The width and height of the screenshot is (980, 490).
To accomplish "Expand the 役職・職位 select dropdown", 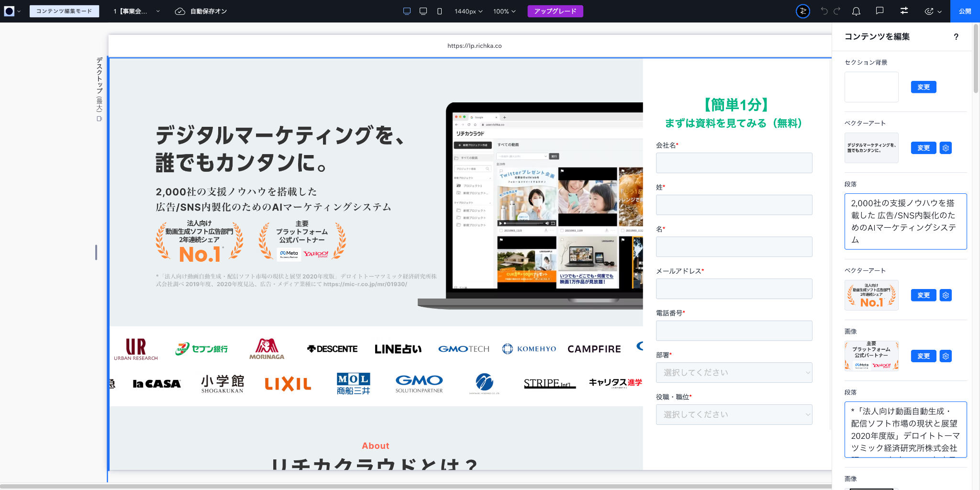I will 734,414.
